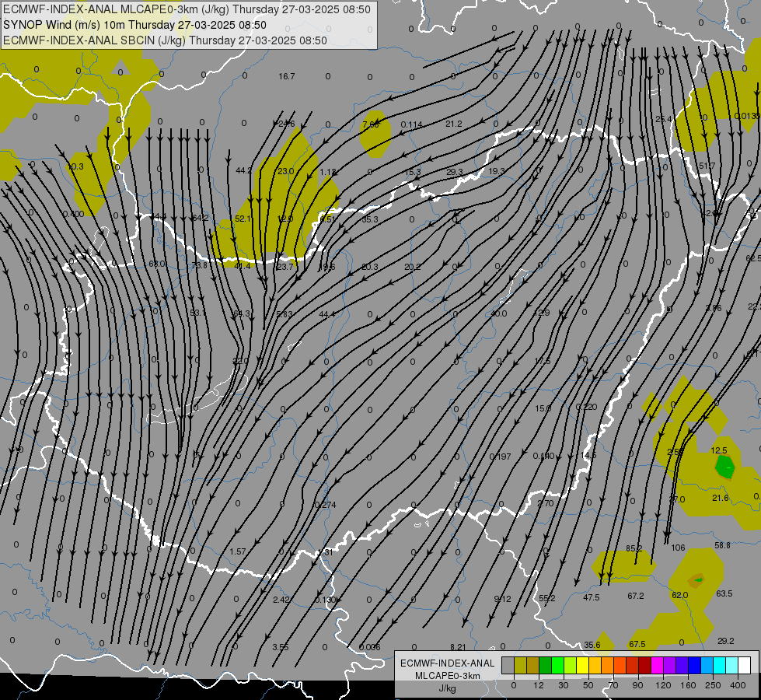761x700 pixels.
Task: Click the map value '1.57'
Action: 238,551
